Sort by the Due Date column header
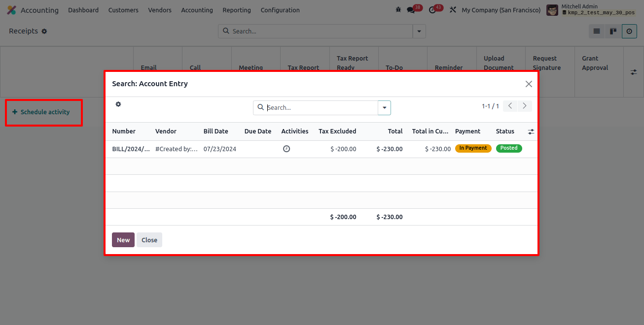Screen dimensions: 644x325 258,131
